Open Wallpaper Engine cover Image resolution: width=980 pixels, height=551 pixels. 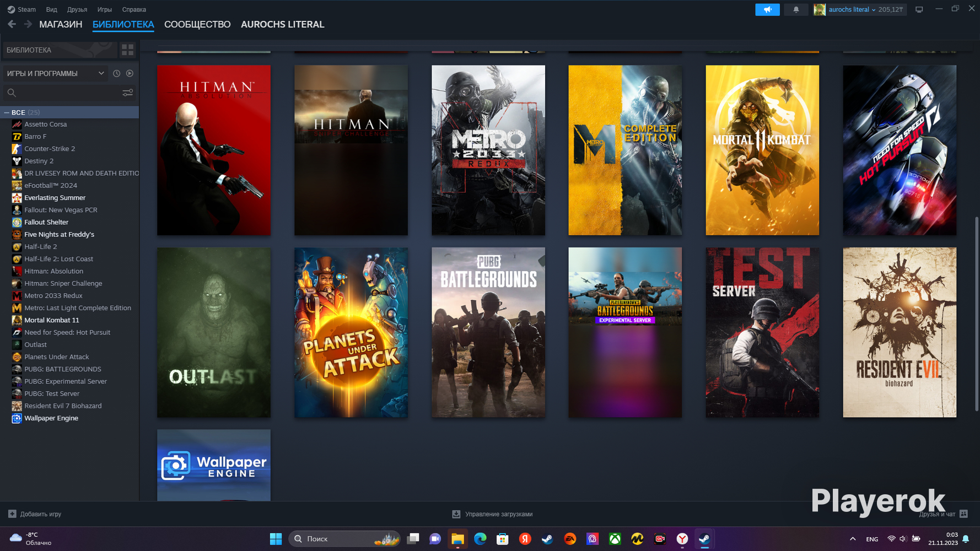214,465
